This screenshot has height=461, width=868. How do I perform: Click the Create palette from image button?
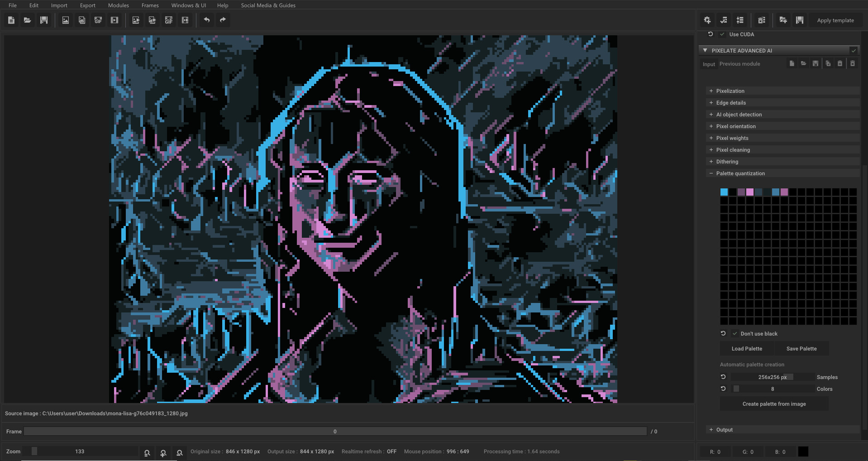pos(774,404)
